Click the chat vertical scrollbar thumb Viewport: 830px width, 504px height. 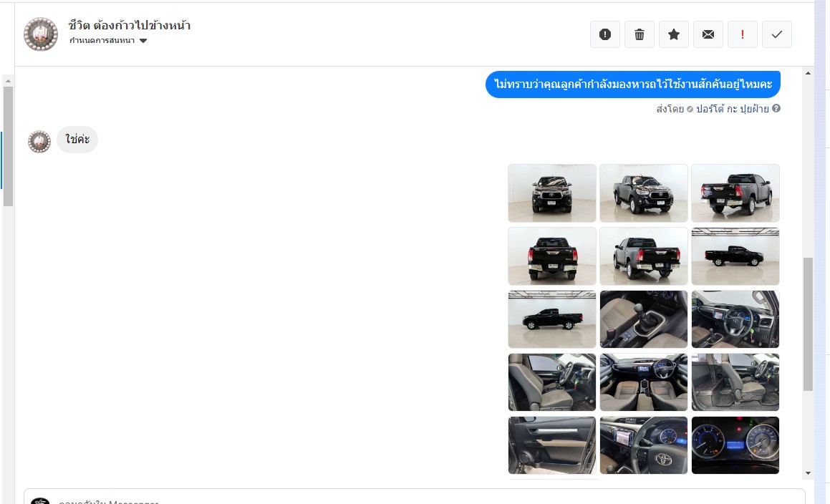point(808,324)
